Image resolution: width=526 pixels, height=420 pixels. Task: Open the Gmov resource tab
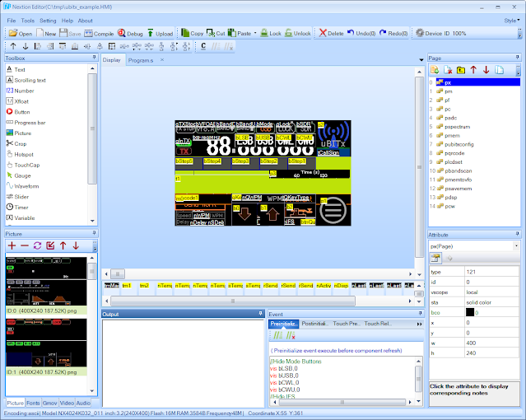point(49,403)
